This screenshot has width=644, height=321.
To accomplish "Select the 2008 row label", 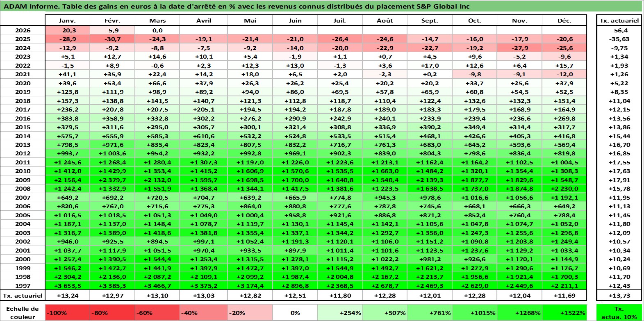I will click(x=23, y=189).
